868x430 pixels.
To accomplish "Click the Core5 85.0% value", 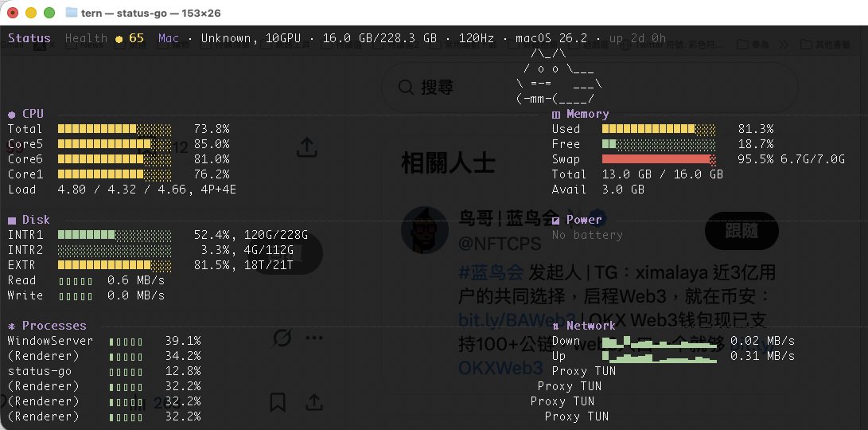I will [212, 144].
